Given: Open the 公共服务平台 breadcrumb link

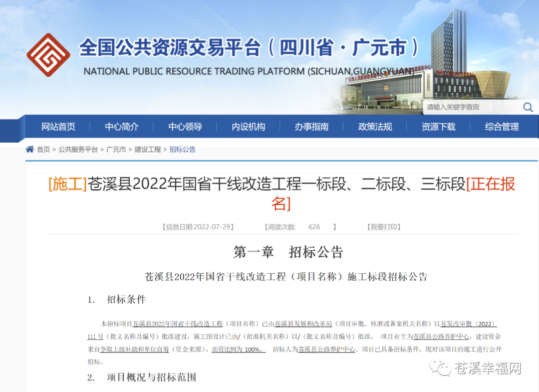Looking at the screenshot, I should [78, 150].
